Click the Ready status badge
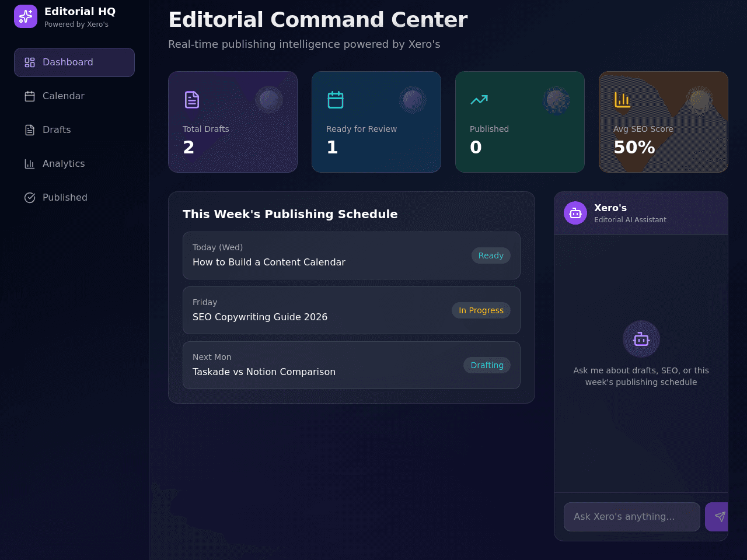 click(x=491, y=256)
